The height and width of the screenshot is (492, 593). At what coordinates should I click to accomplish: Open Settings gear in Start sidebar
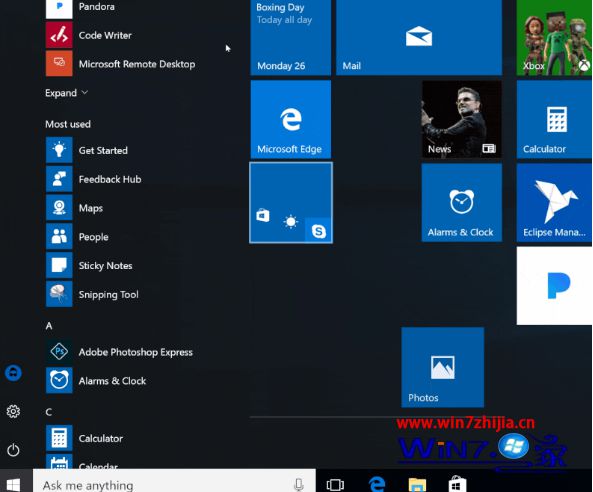[x=13, y=411]
